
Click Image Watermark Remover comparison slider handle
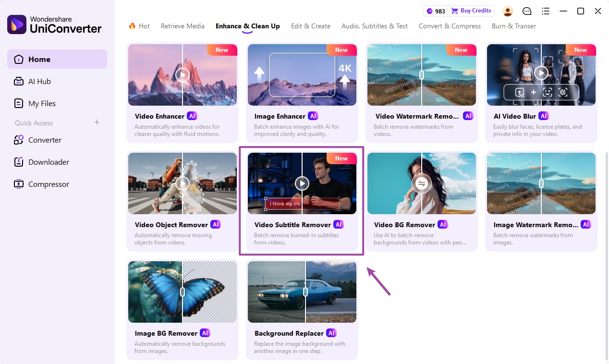click(541, 183)
